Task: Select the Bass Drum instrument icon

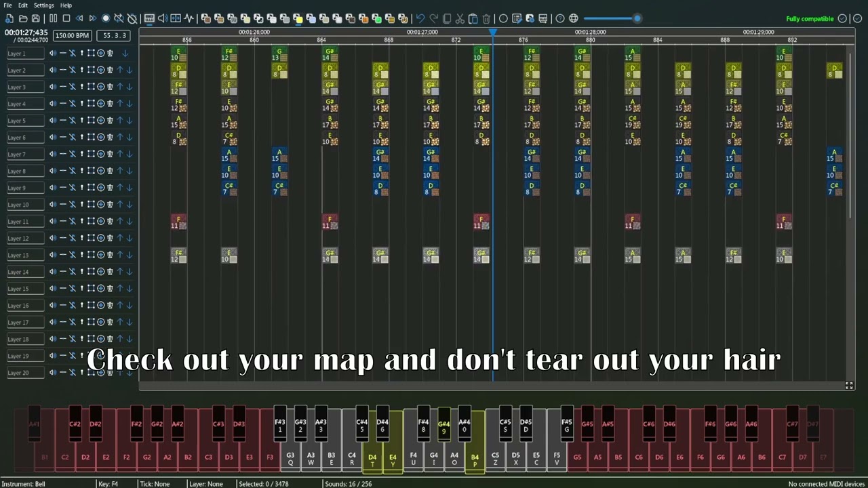Action: click(232, 18)
